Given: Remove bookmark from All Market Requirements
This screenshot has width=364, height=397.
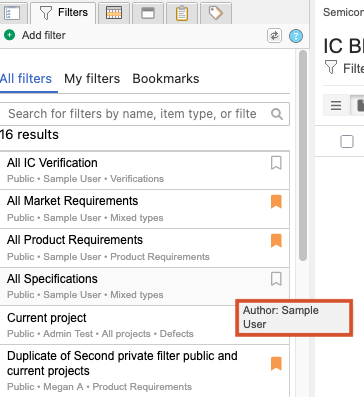Looking at the screenshot, I should (x=276, y=202).
